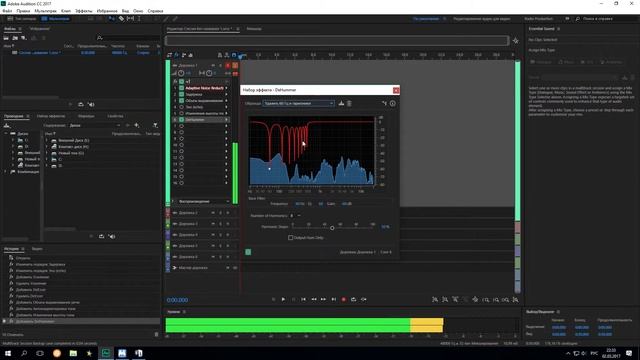Expand the Master track
Viewport: 640px width, 360px height.
coord(174,268)
